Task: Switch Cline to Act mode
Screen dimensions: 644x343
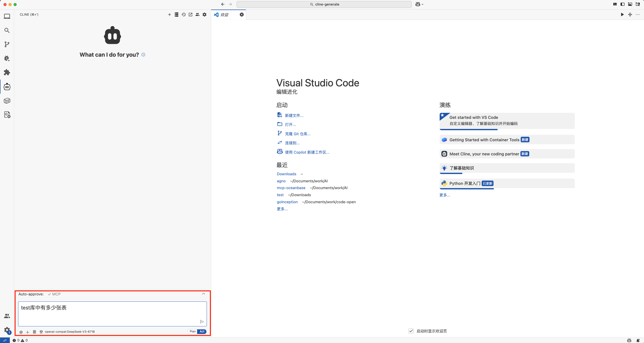Action: point(202,331)
